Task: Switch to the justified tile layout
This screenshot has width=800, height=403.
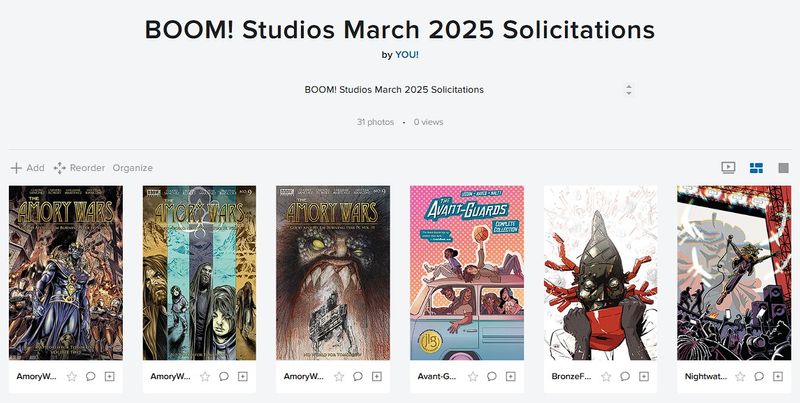Action: [x=757, y=168]
